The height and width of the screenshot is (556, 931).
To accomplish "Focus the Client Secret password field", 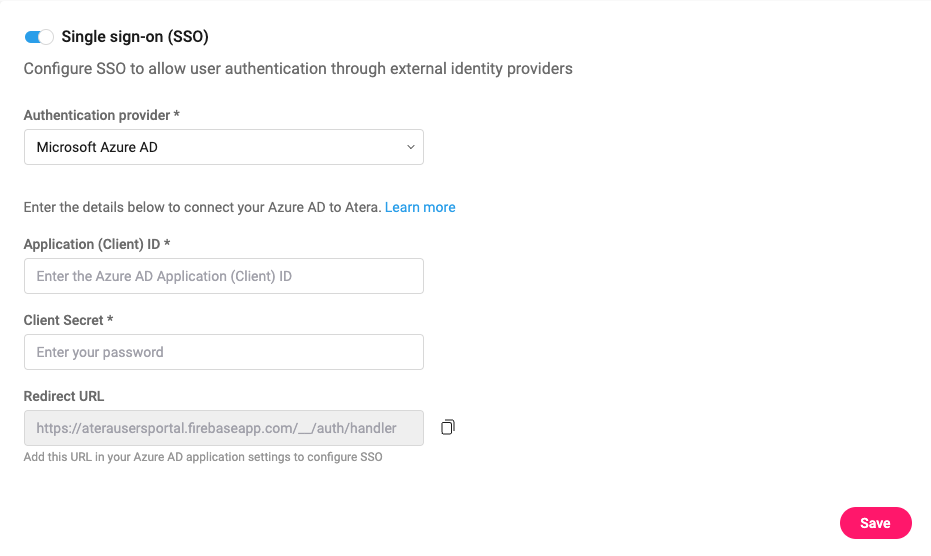I will click(224, 352).
